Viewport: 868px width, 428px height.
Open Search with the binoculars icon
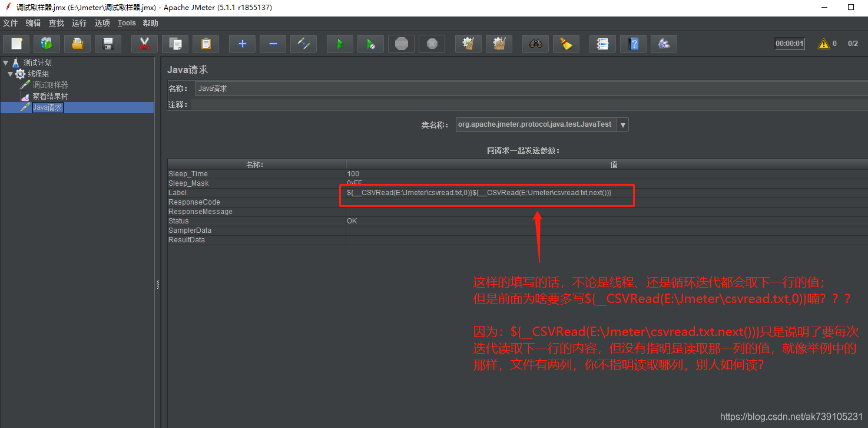click(x=535, y=44)
